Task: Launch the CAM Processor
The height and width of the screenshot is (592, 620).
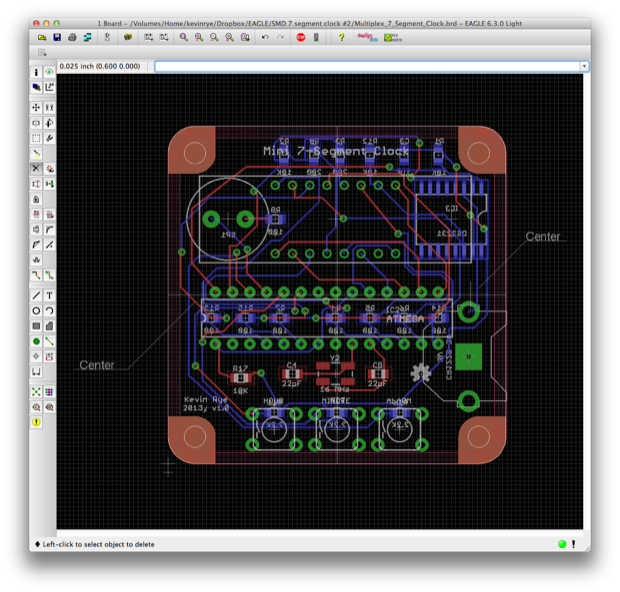Action: (x=87, y=38)
